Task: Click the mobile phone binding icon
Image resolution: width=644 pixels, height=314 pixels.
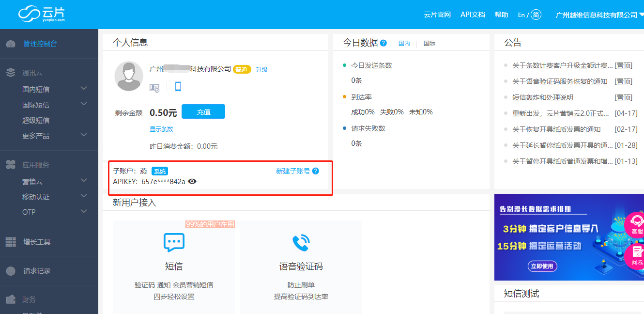Action: (178, 87)
